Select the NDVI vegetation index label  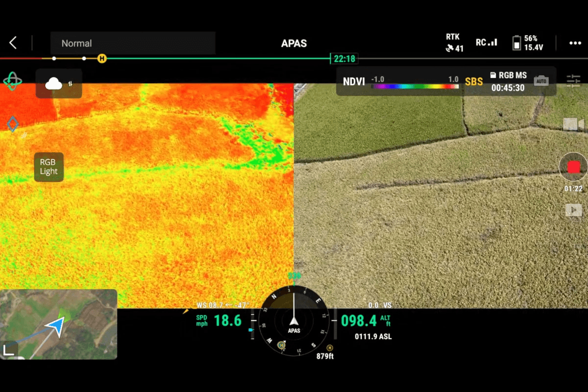click(353, 81)
